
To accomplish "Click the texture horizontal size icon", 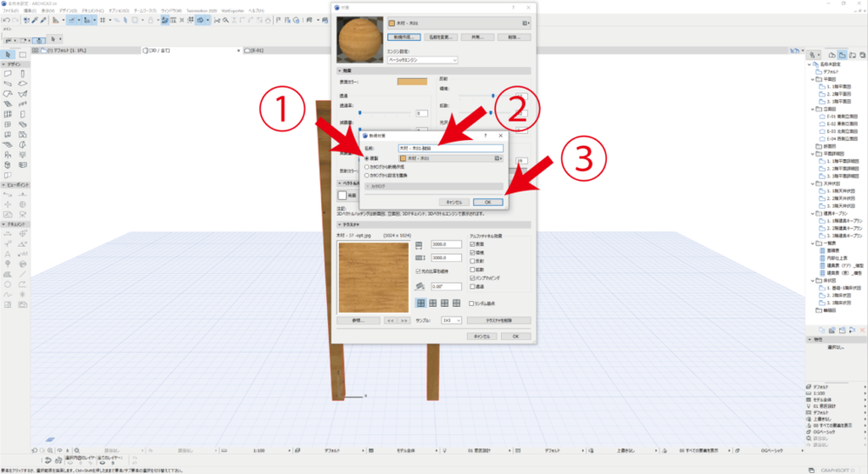I will click(x=418, y=244).
